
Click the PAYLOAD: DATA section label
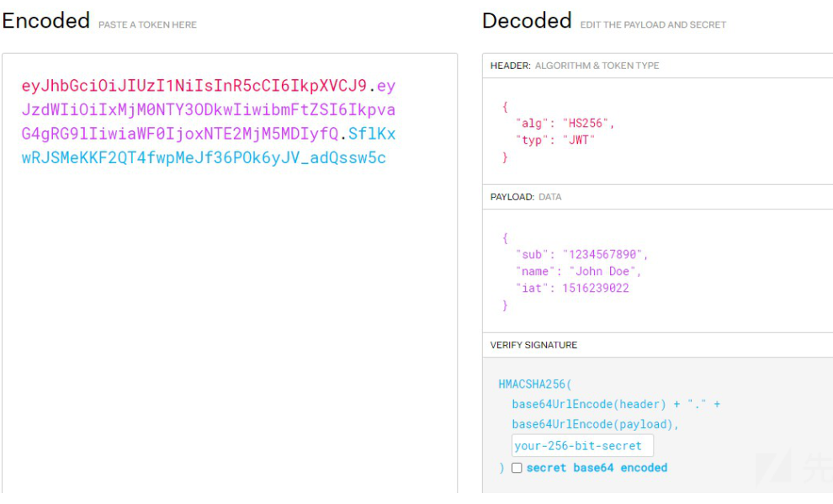point(526,197)
